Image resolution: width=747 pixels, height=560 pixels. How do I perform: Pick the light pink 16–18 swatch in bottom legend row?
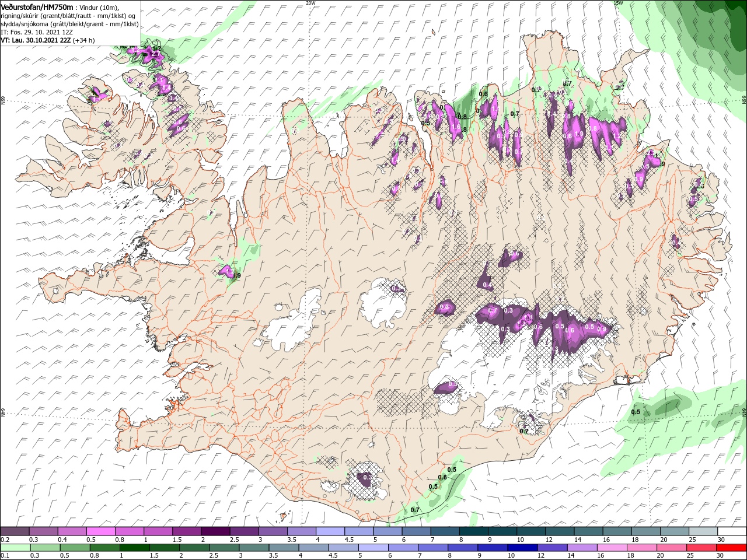pyautogui.click(x=611, y=548)
